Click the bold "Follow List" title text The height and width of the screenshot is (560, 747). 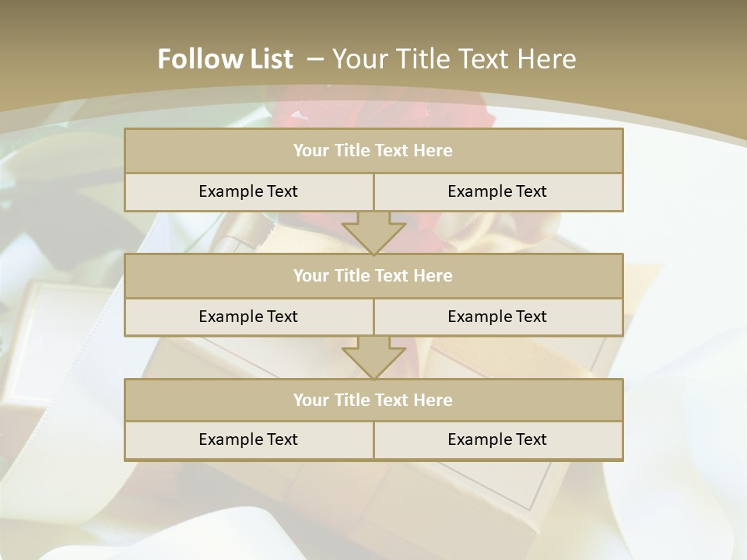point(225,59)
